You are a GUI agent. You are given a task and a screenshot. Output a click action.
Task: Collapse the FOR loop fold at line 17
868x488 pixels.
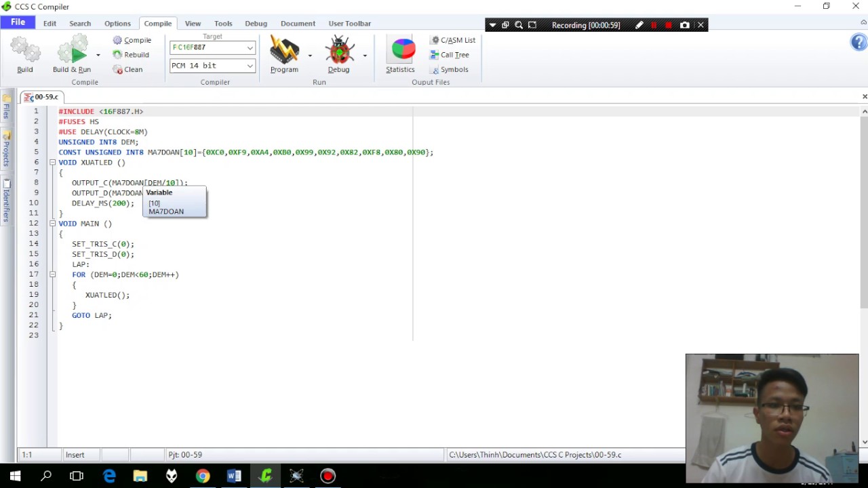tap(52, 274)
